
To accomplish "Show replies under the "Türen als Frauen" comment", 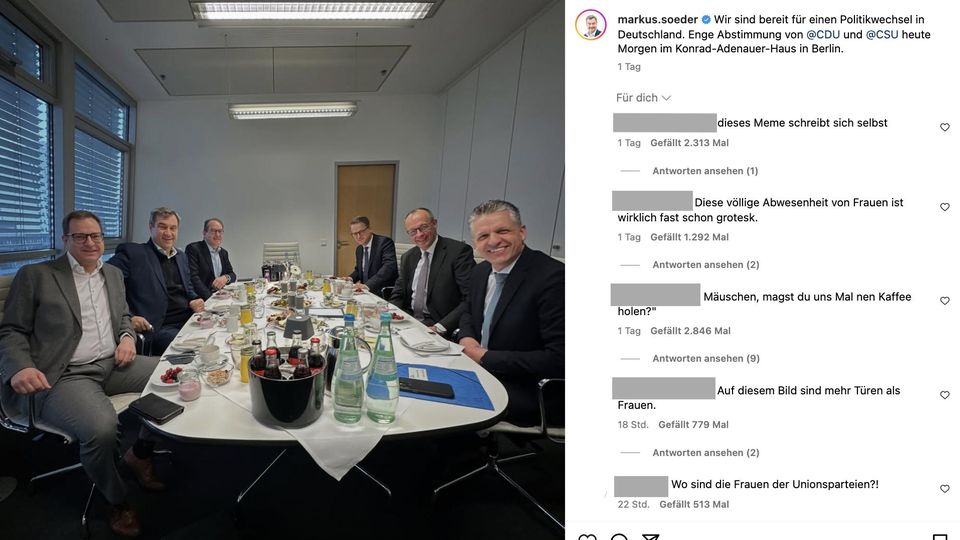I will tap(706, 453).
